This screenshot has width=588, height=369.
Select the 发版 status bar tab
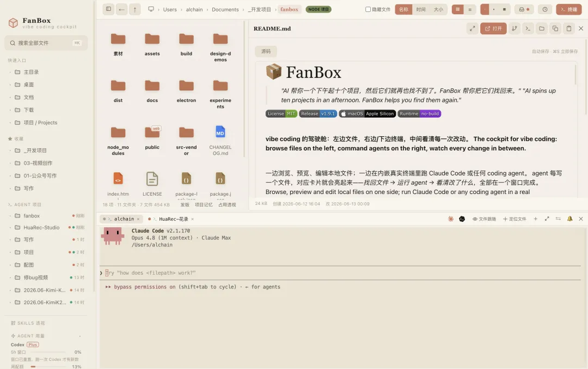pyautogui.click(x=185, y=204)
